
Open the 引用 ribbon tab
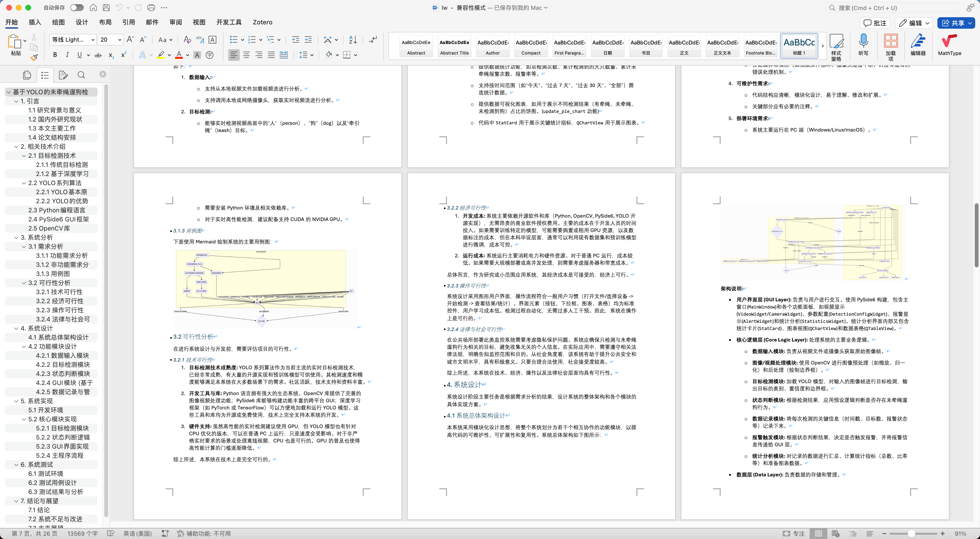(x=128, y=22)
